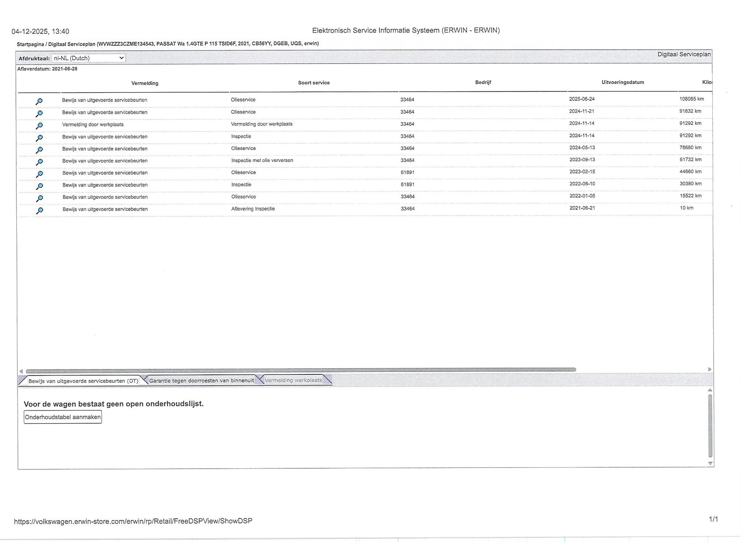Open magnifier for the 2024-11-21 Olieservice row
The height and width of the screenshot is (560, 747).
click(39, 114)
